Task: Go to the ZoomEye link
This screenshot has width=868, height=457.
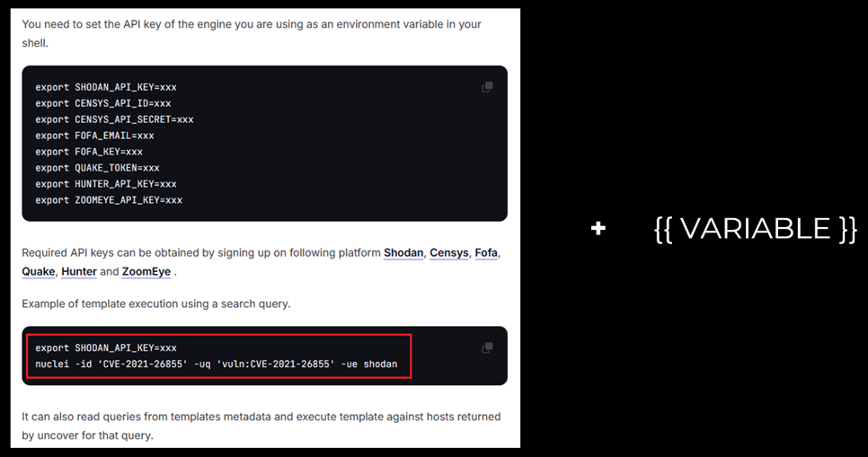Action: click(x=146, y=271)
